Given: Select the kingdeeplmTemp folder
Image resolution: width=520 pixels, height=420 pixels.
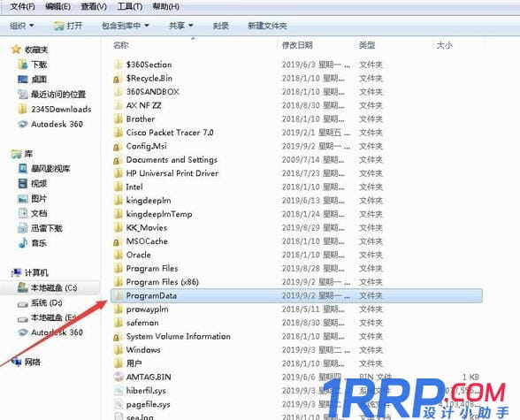Looking at the screenshot, I should pos(159,214).
